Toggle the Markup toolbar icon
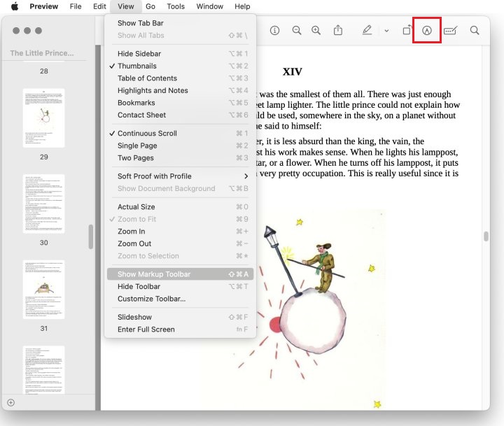 427,31
